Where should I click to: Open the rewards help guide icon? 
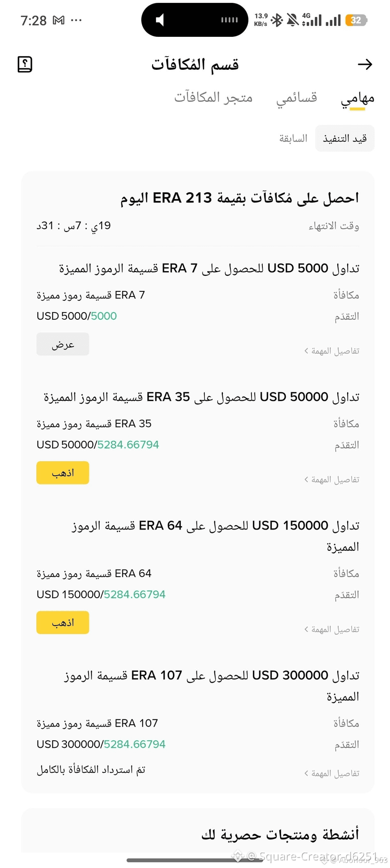pos(25,64)
